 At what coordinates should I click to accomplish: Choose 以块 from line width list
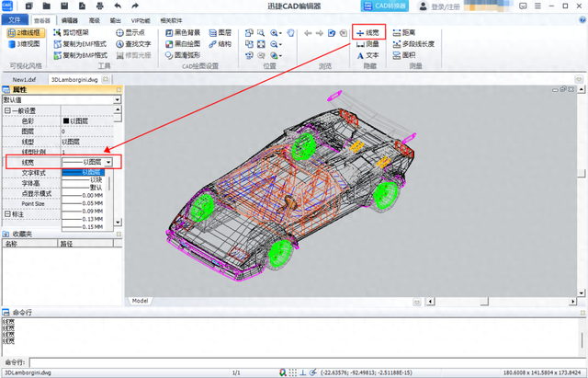(x=84, y=180)
